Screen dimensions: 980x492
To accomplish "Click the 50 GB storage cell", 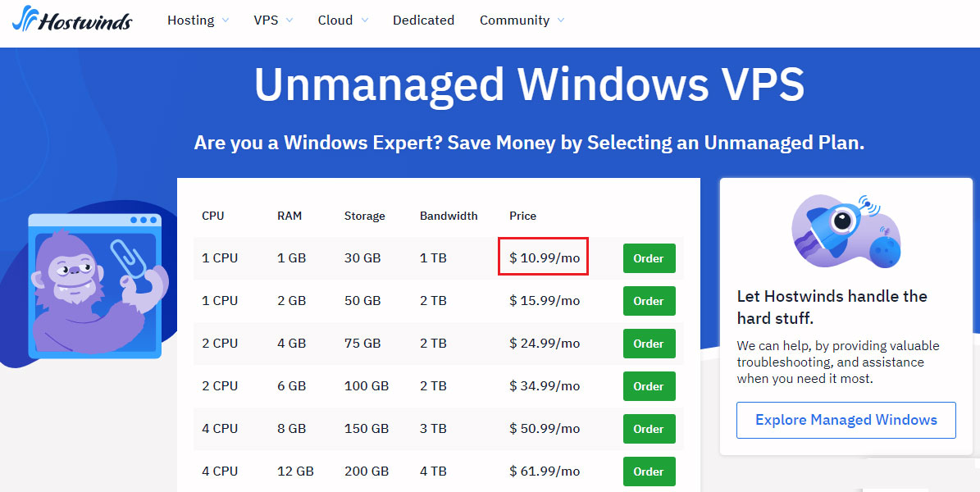I will (362, 300).
